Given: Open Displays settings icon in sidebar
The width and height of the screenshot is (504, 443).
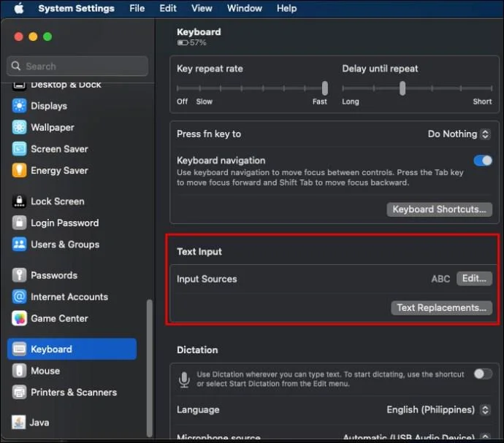Looking at the screenshot, I should coord(19,106).
